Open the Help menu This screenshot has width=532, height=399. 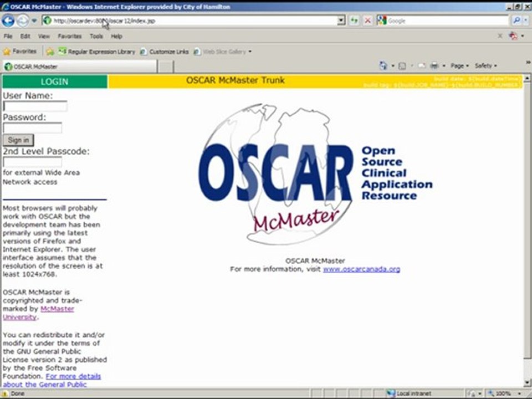point(116,36)
